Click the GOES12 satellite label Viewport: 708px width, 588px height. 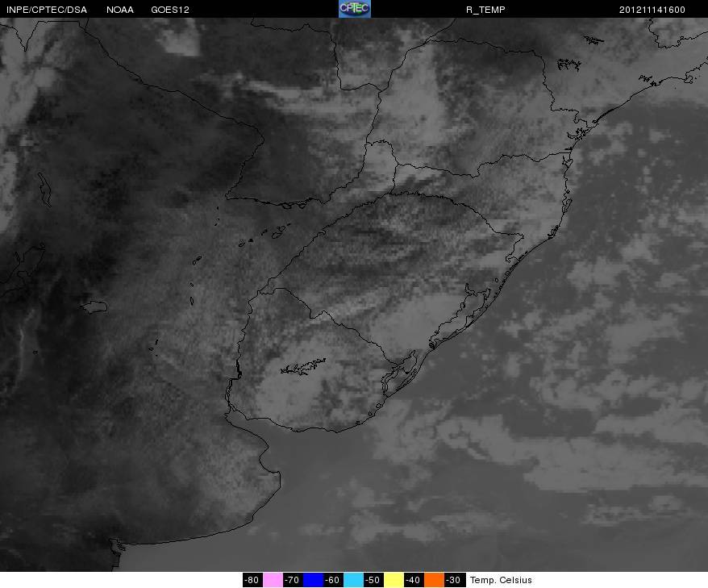(170, 10)
